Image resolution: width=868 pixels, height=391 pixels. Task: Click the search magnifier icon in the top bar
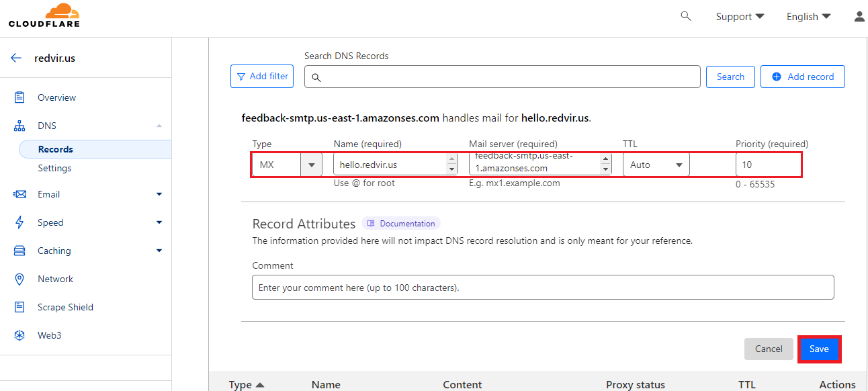coord(685,15)
